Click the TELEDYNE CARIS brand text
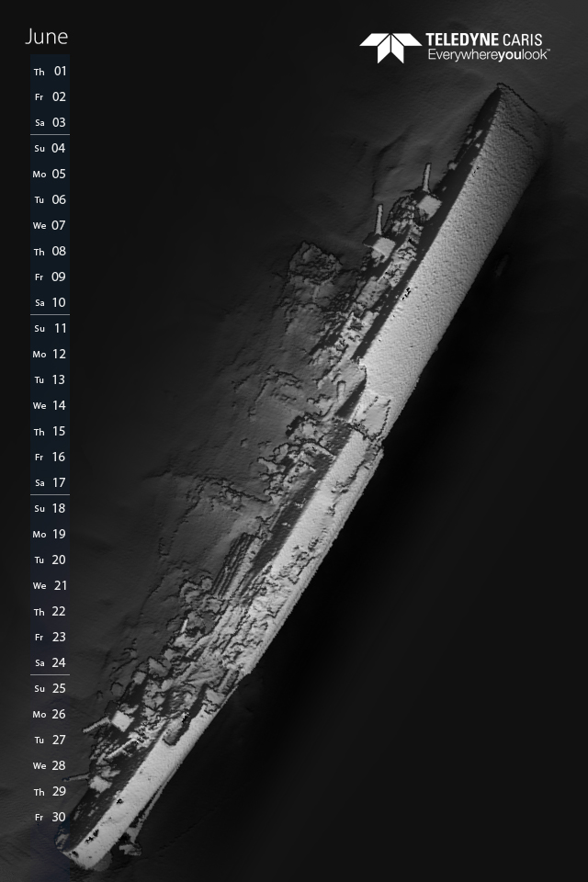588x882 pixels. [484, 40]
